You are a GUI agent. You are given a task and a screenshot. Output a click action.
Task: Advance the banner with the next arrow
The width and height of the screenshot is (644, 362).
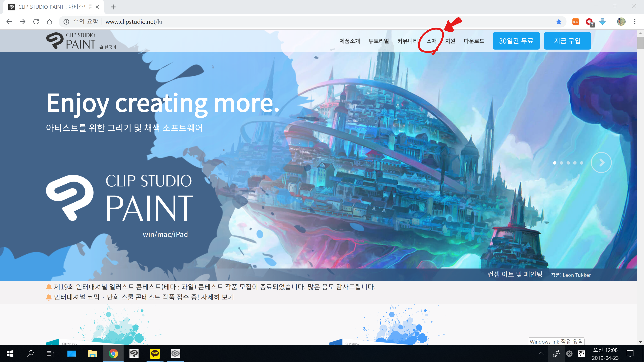click(x=601, y=163)
